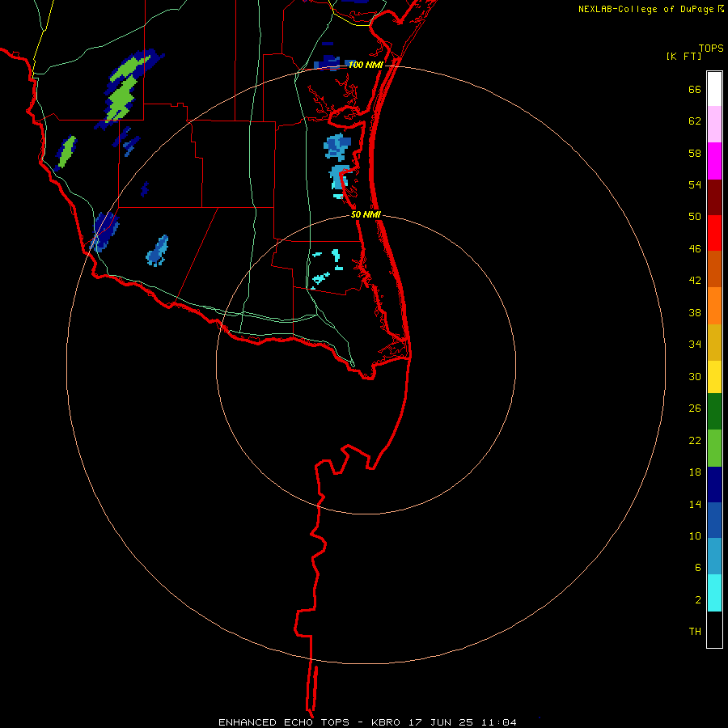This screenshot has height=728, width=728.
Task: Click the "TH" threshold label
Action: [x=695, y=632]
